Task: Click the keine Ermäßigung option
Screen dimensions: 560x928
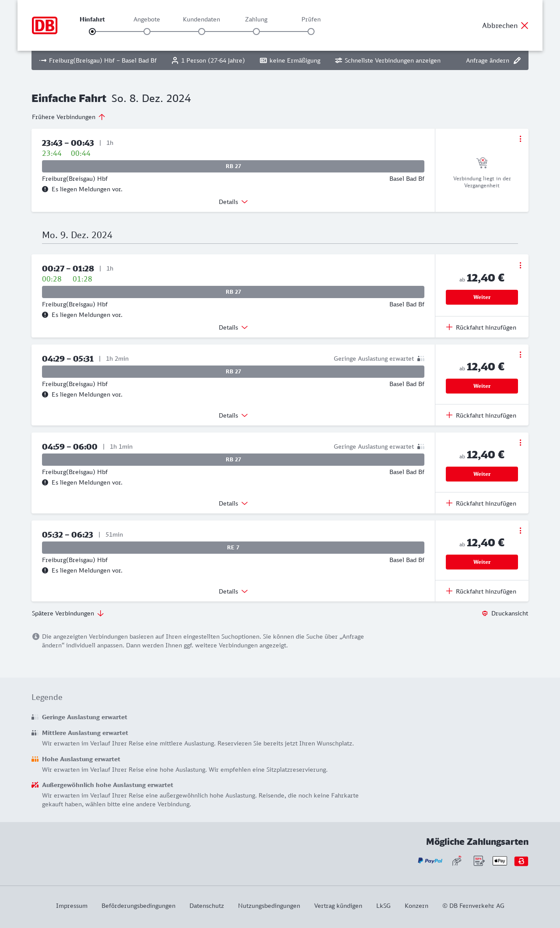Action: point(290,60)
